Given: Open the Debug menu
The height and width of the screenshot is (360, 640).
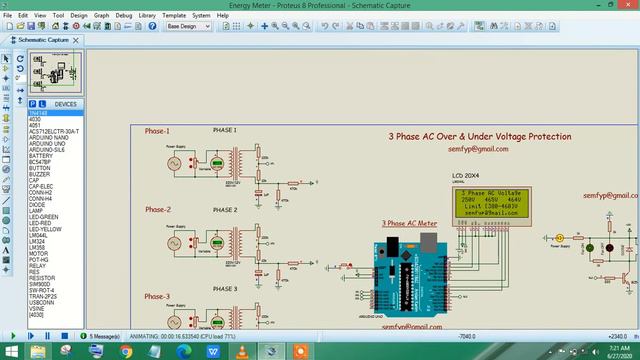Looking at the screenshot, I should 124,16.
